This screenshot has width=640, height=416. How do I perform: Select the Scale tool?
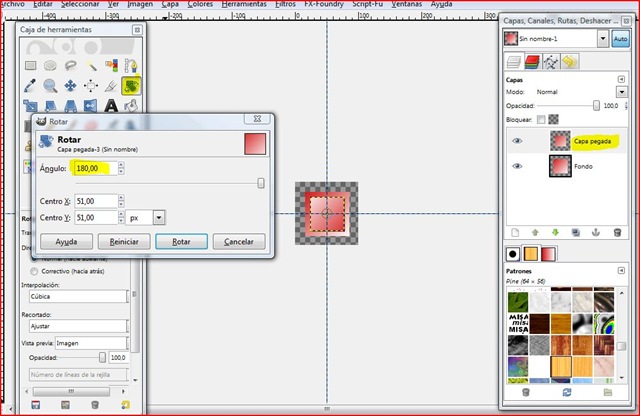[x=31, y=106]
